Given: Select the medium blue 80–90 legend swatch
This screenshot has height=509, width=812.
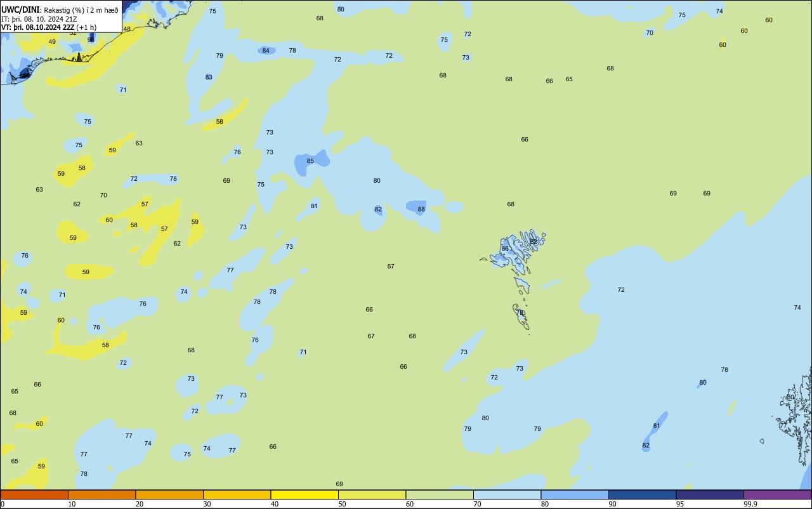Looking at the screenshot, I should pos(575,494).
